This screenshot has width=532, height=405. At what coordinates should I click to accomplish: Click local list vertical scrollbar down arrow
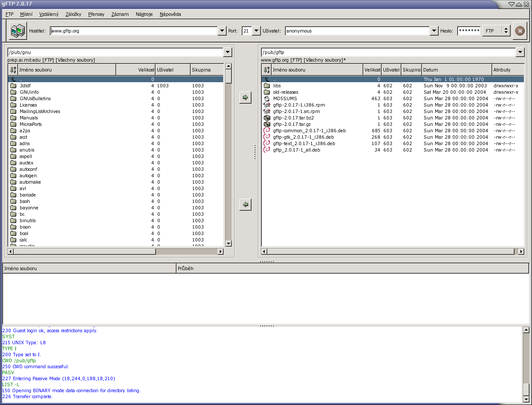coord(228,244)
